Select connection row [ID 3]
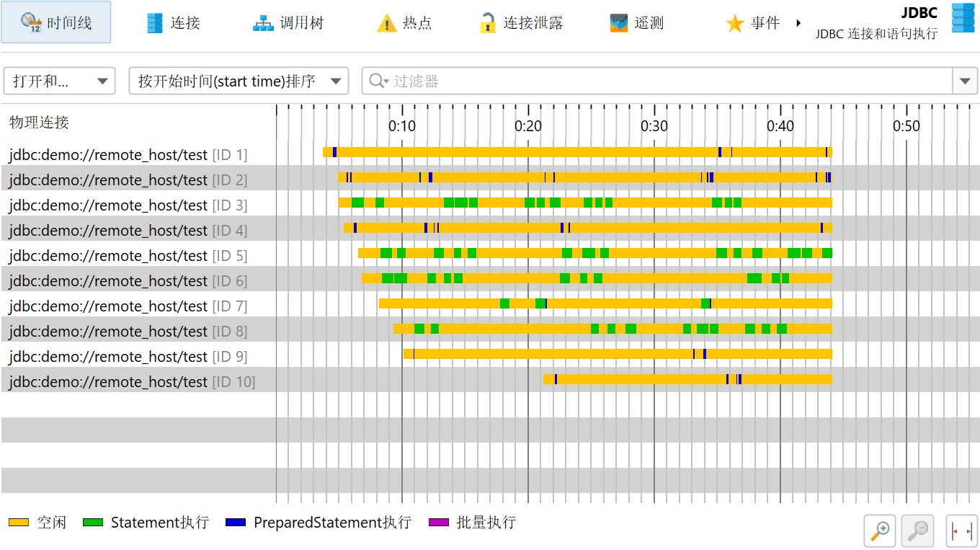The image size is (980, 550). tap(490, 205)
